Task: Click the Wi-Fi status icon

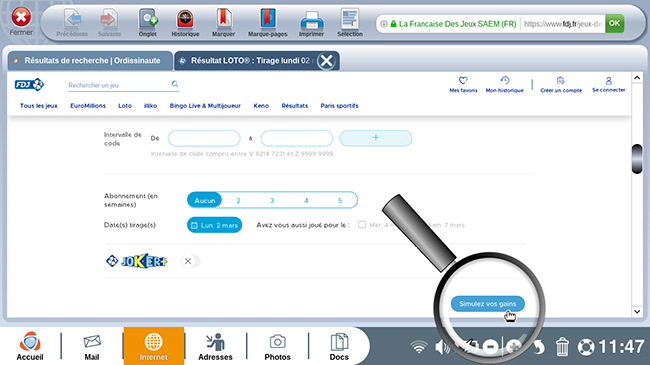Action: coord(419,347)
